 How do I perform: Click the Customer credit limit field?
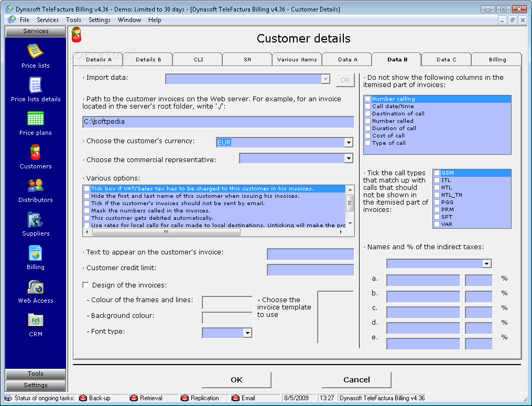click(310, 270)
